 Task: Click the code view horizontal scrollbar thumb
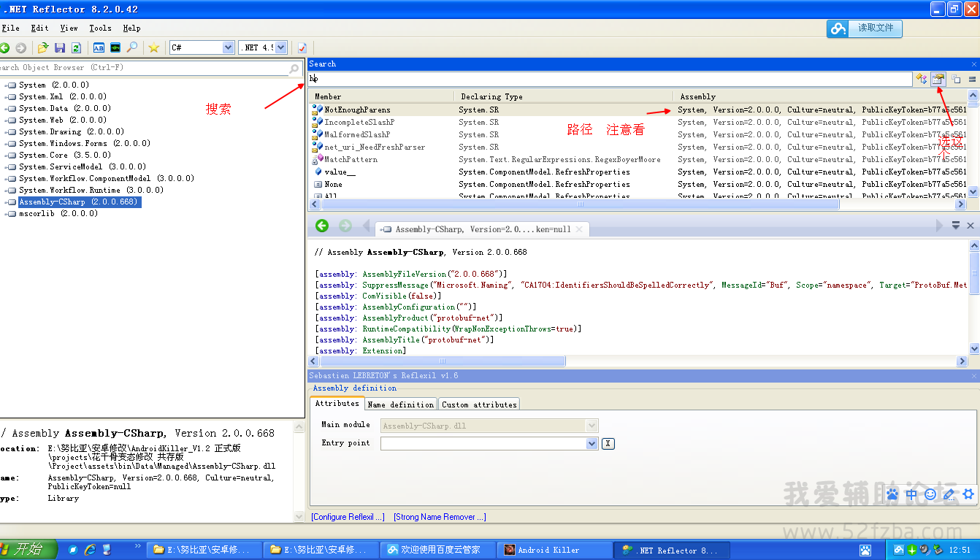pyautogui.click(x=443, y=361)
